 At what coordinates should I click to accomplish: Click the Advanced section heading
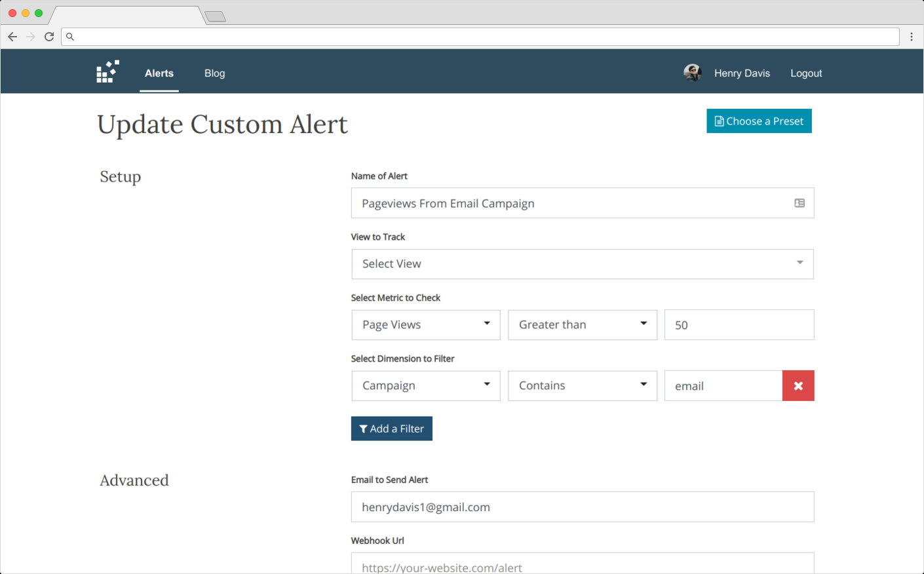134,480
